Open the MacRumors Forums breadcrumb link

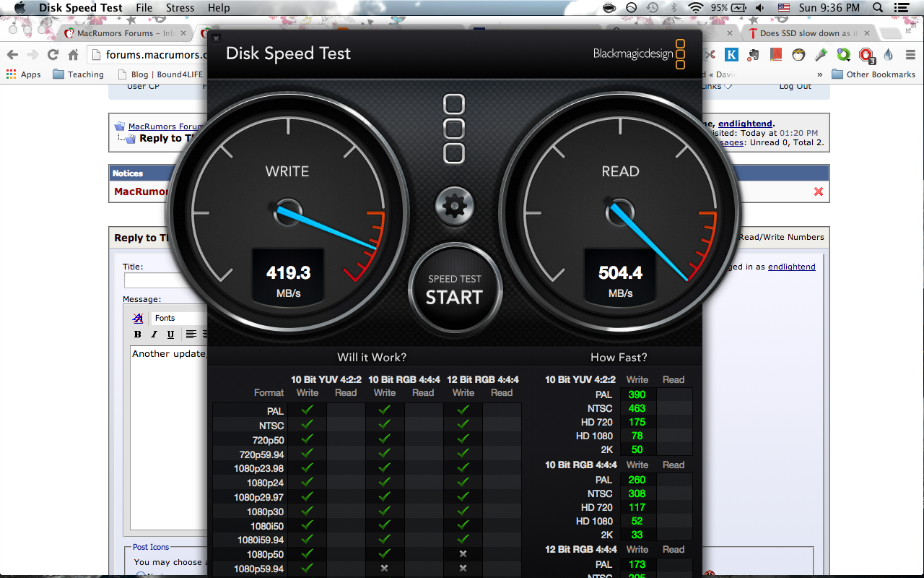click(166, 126)
